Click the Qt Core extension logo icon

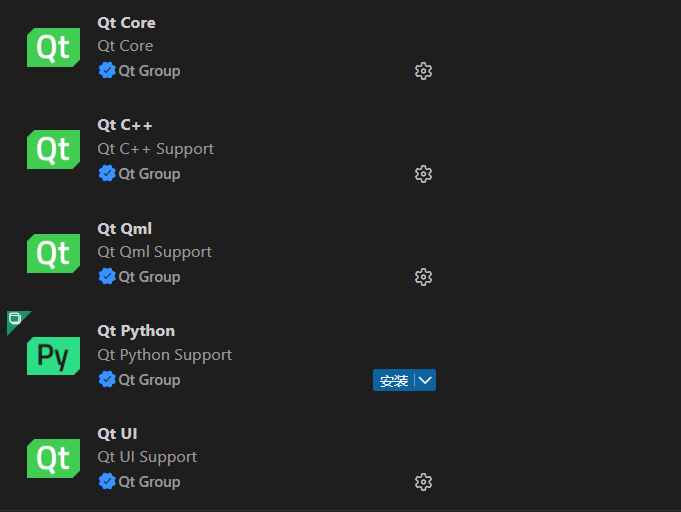coord(53,47)
